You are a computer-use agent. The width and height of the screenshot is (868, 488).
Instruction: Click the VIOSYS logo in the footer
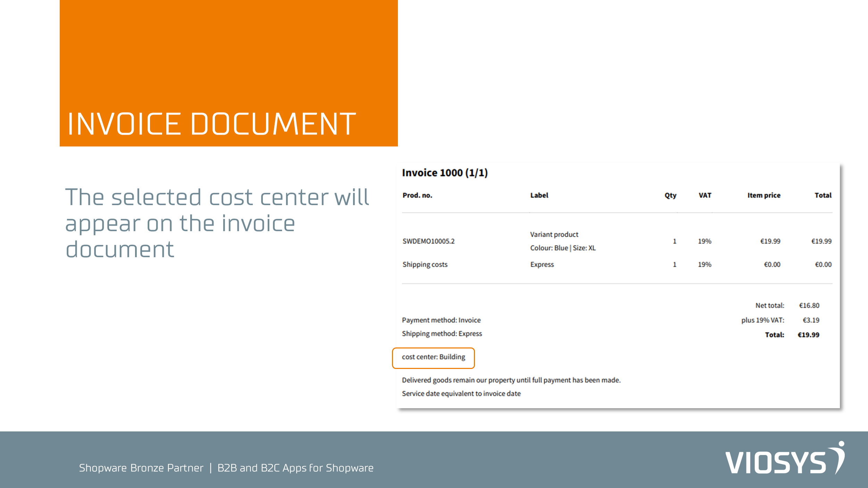tap(785, 458)
